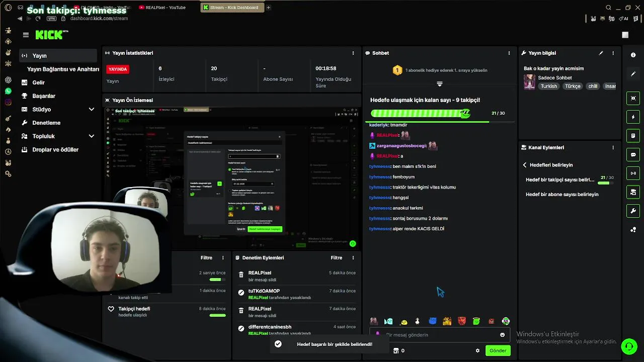
Task: Open Denetim Eylemleri three-dot menu
Action: [x=353, y=258]
